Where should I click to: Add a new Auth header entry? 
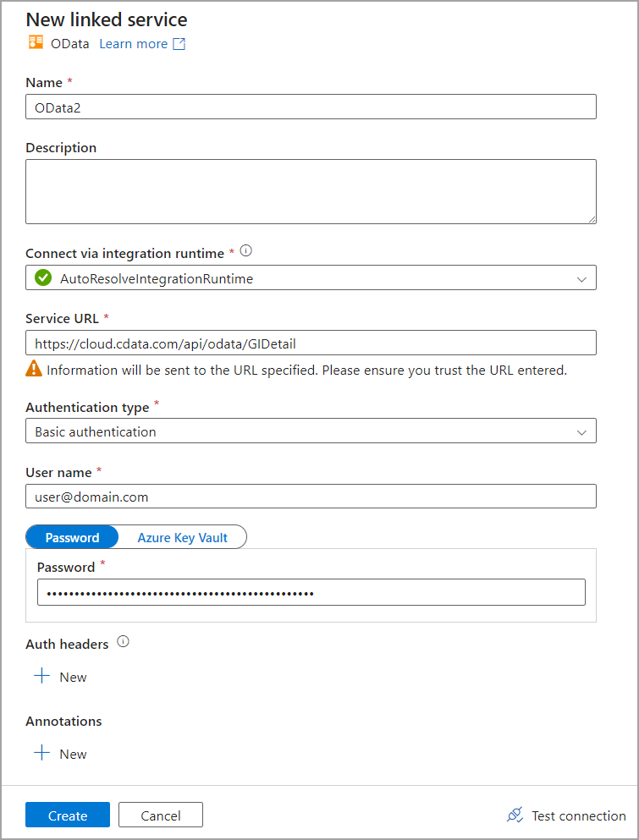[59, 676]
